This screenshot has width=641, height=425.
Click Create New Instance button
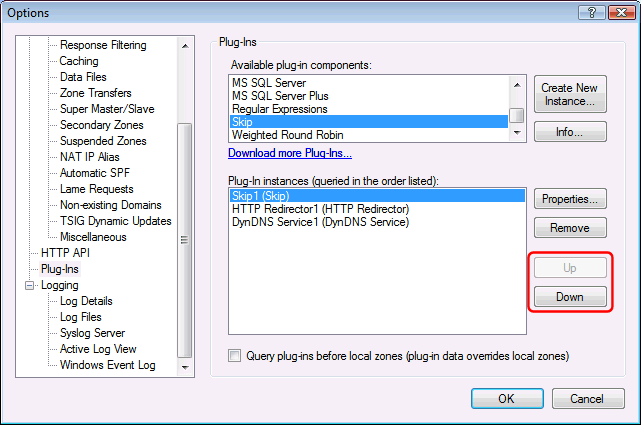(x=570, y=94)
